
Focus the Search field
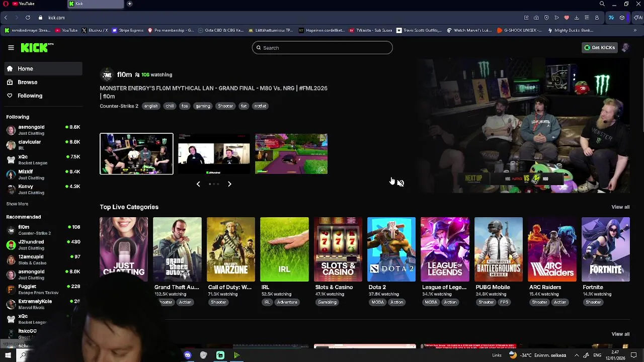322,48
